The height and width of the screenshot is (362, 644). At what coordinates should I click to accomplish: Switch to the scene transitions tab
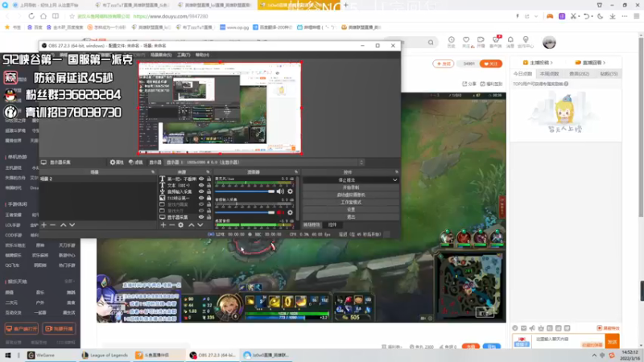click(x=312, y=225)
